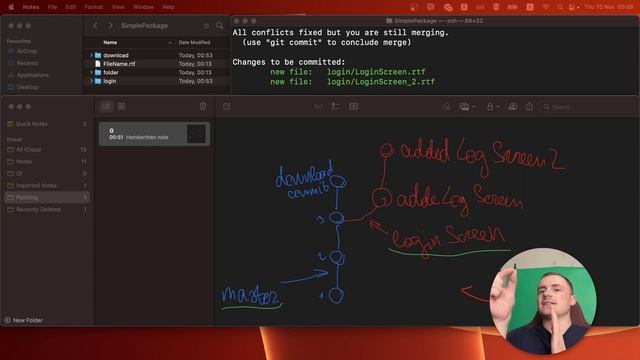Click the battery icon in menu bar
640x360 pixels.
pos(512,7)
